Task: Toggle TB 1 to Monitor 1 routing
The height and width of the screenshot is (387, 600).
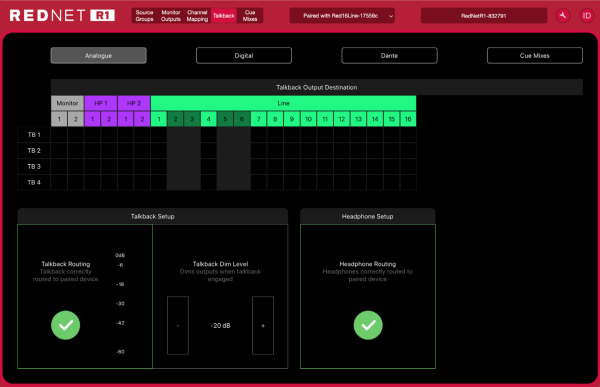Action: [59, 135]
